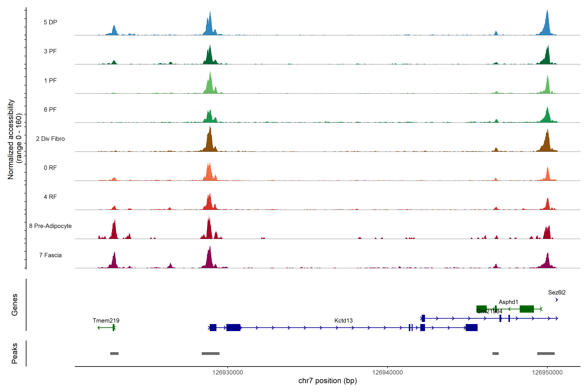
Task: Click the Sez6l2 gene label
Action: 557,293
